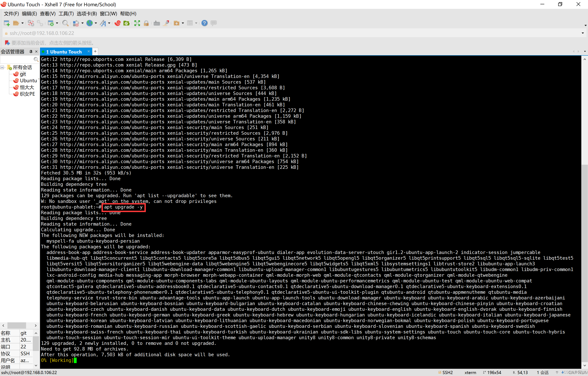588x376 pixels.
Task: Close the Ubuntu Touch tab
Action: pos(89,51)
